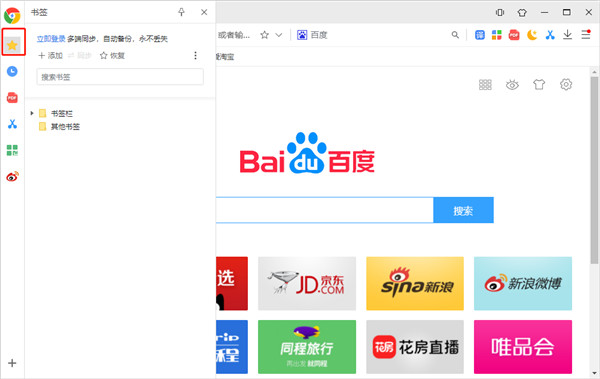Viewport: 600px width, 379px height.
Task: Open the bookmarks star sidebar icon
Action: [x=12, y=46]
